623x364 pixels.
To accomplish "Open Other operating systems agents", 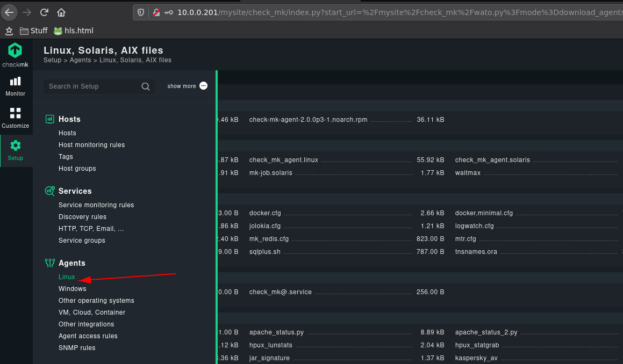I will point(96,301).
